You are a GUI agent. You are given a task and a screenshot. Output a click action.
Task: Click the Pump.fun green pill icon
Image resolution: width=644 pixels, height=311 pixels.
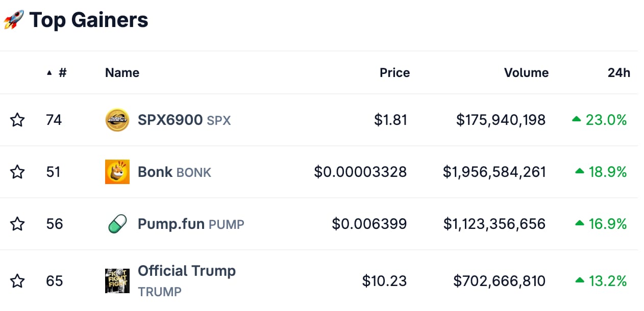click(x=117, y=224)
